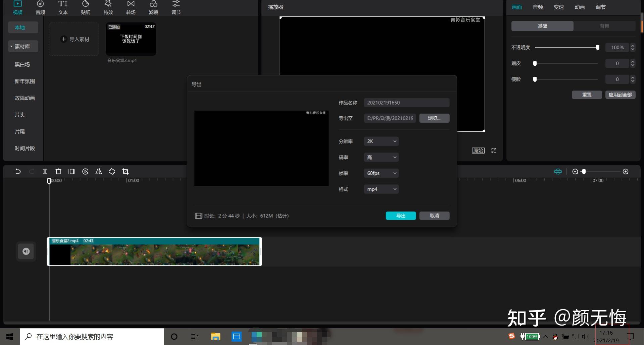Click the undo arrow in the timeline toolbar
The image size is (644, 345).
tap(18, 172)
